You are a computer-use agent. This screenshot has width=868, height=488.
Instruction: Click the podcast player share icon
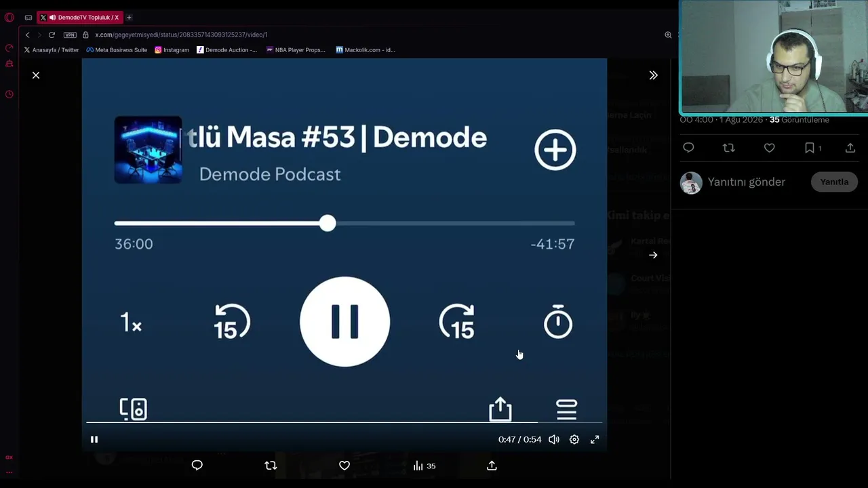point(500,408)
